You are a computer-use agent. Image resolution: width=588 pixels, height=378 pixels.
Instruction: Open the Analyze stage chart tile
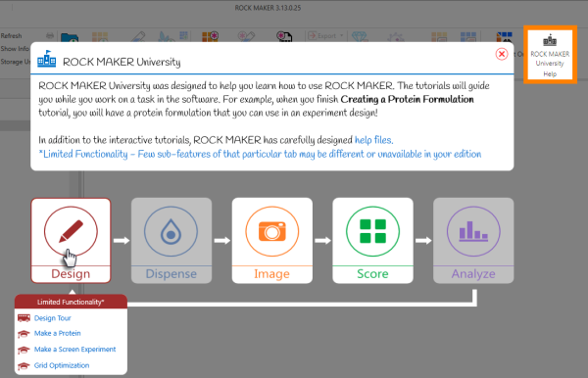click(473, 241)
